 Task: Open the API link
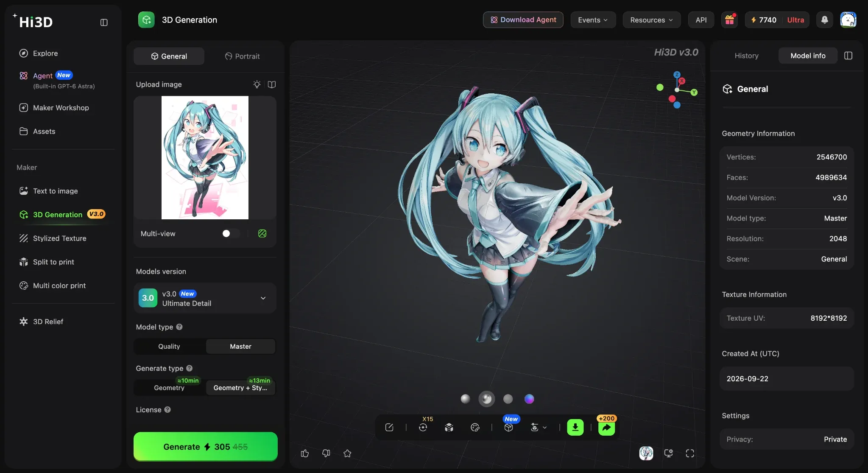(701, 20)
